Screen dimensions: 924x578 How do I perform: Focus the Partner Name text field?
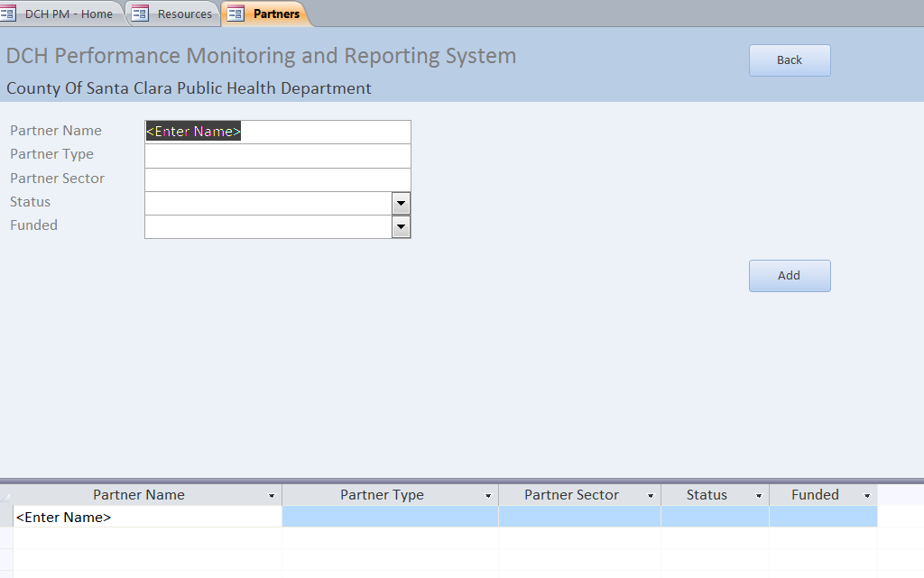coord(277,132)
